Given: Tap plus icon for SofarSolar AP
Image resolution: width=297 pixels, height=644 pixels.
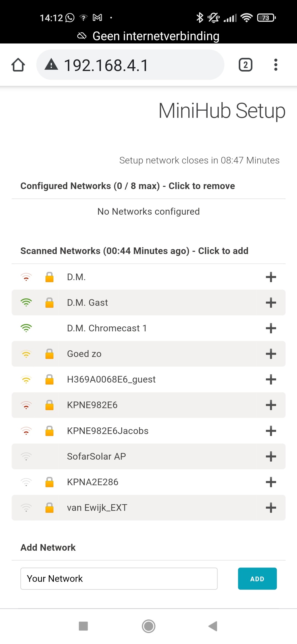Looking at the screenshot, I should pos(271,456).
